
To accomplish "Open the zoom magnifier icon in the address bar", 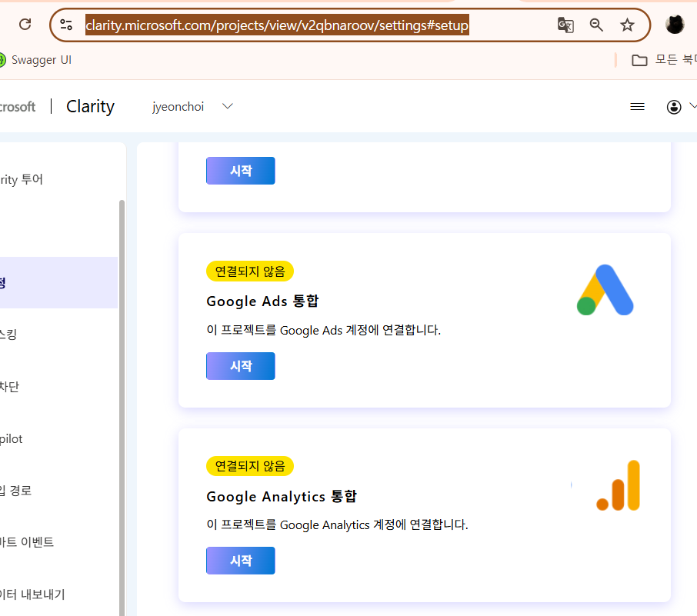I will [x=596, y=25].
